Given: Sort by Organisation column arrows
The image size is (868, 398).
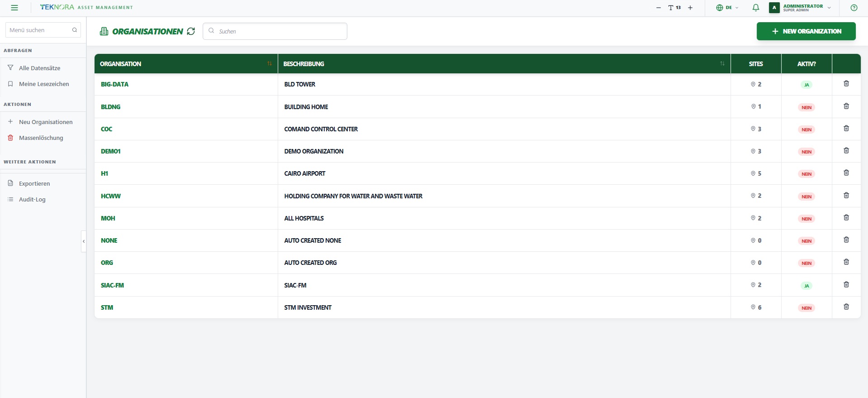Looking at the screenshot, I should coord(270,64).
